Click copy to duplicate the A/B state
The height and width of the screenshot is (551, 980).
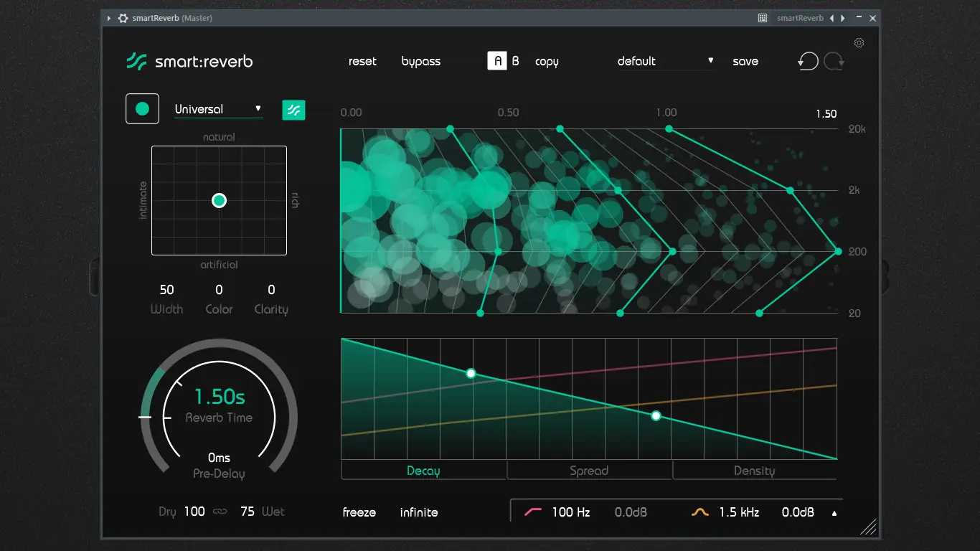pos(547,62)
